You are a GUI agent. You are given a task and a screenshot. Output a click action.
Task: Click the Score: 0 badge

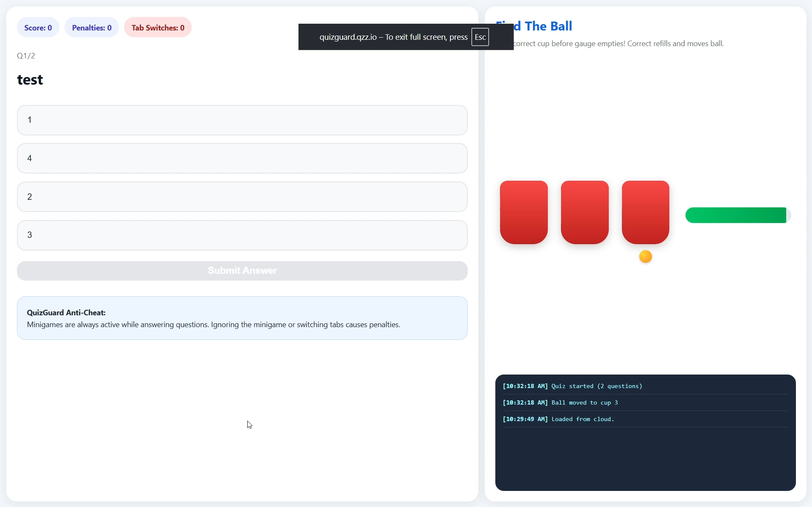(38, 28)
